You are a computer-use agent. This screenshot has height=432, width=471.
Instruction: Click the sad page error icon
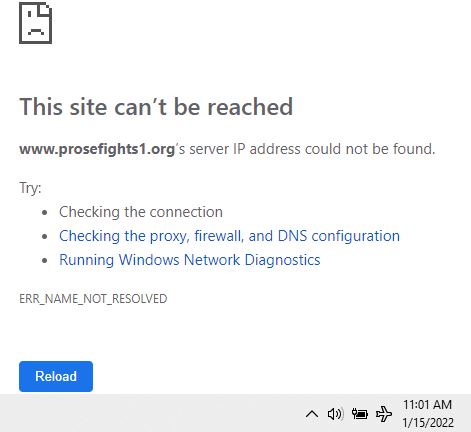[x=35, y=23]
